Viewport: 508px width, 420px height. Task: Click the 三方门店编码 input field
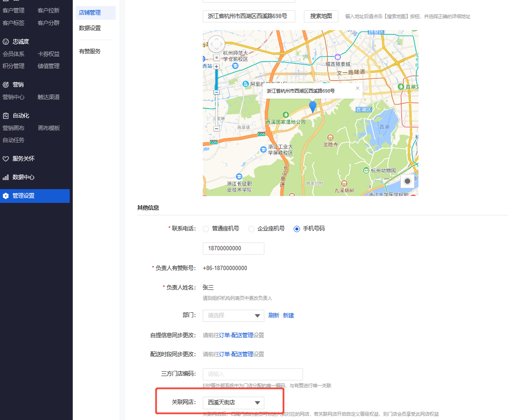click(x=253, y=374)
